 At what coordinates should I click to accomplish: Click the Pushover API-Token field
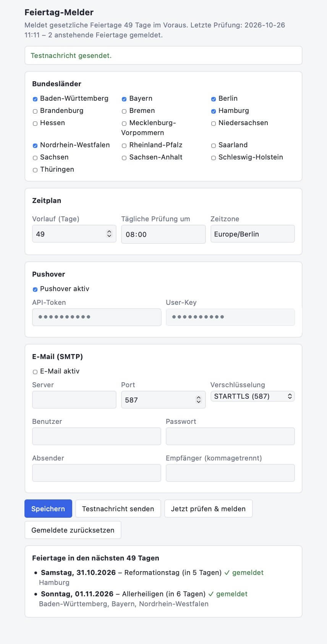point(97,317)
